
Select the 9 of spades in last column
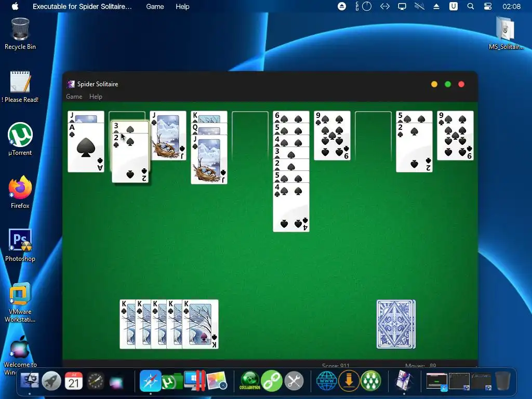pyautogui.click(x=455, y=136)
